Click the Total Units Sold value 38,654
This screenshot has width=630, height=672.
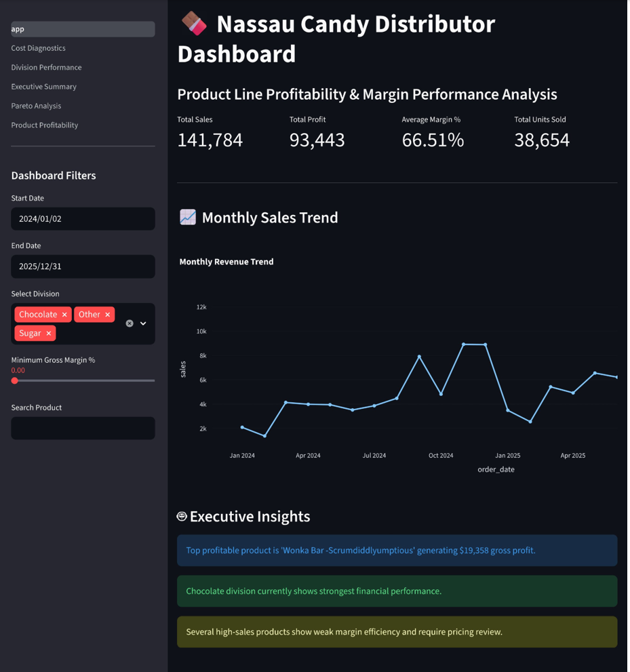tap(542, 140)
